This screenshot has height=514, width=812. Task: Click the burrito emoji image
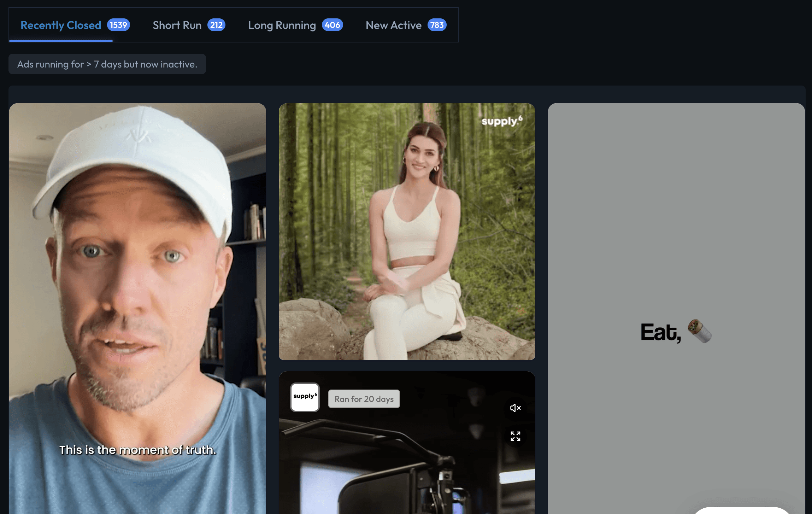pyautogui.click(x=700, y=331)
